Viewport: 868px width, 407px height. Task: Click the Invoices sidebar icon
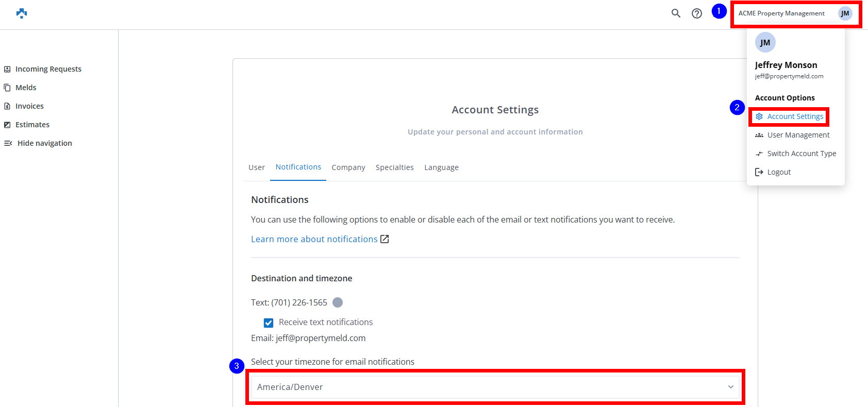click(x=7, y=106)
